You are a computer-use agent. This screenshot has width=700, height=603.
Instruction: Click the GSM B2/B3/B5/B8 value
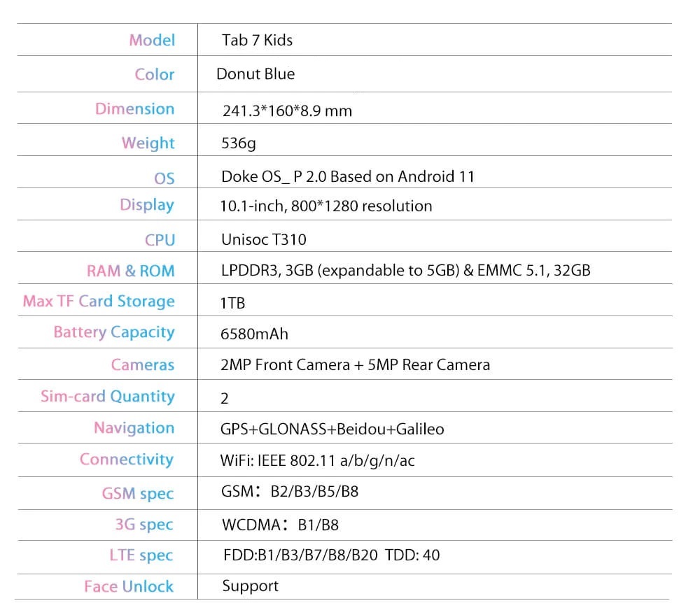290,491
